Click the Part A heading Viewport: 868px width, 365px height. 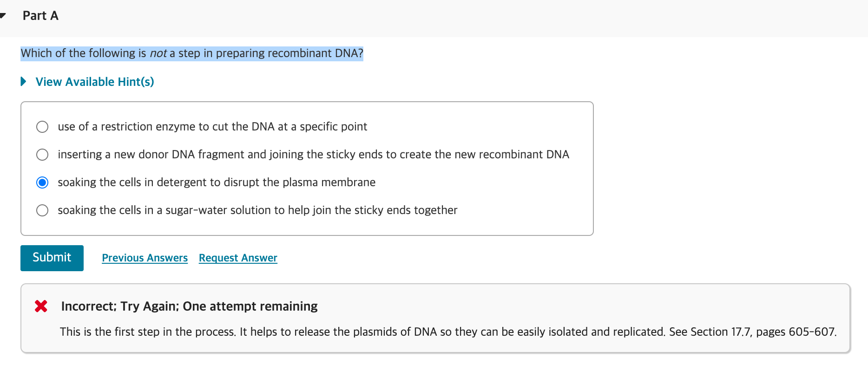[x=40, y=16]
